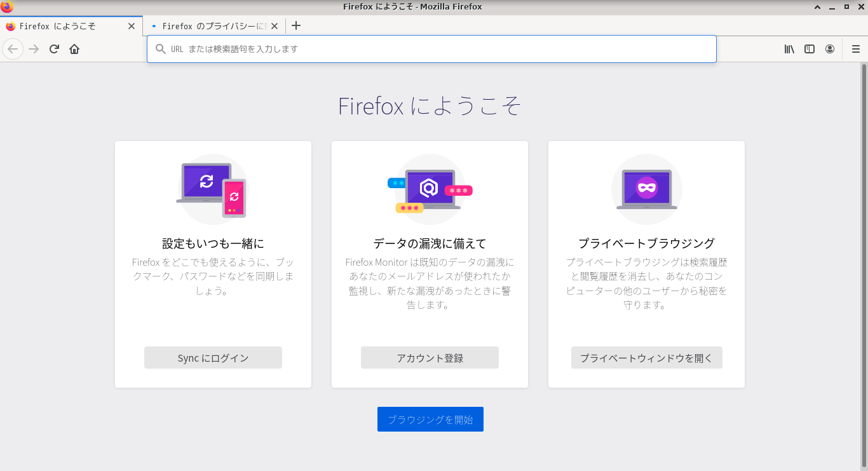Open the home page icon
The height and width of the screenshot is (471, 868).
(x=74, y=49)
